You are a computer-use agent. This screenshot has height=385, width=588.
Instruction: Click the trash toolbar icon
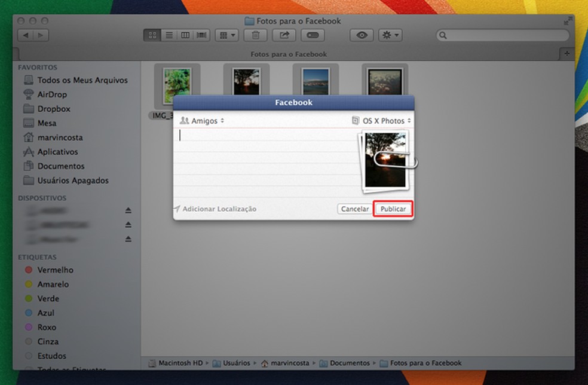[255, 35]
